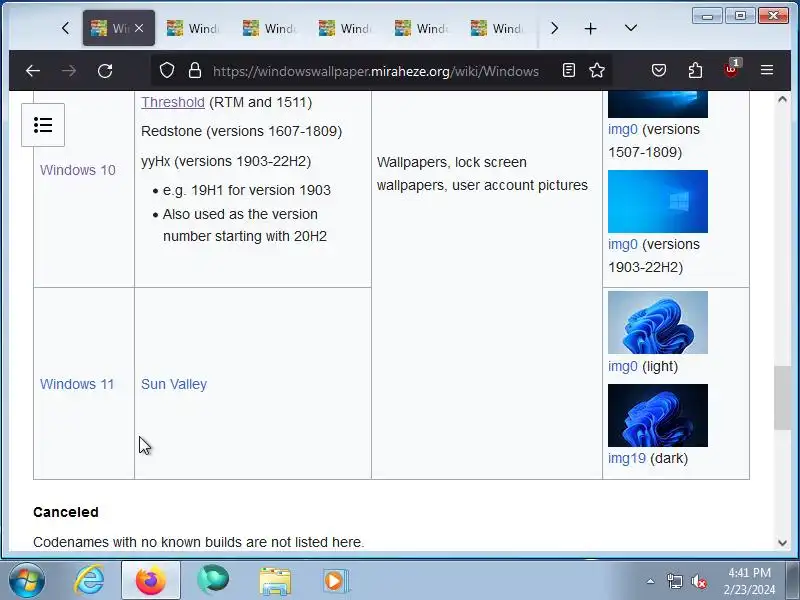The height and width of the screenshot is (600, 800).
Task: Switch to the fifth Windows wiki tab
Action: 422,29
